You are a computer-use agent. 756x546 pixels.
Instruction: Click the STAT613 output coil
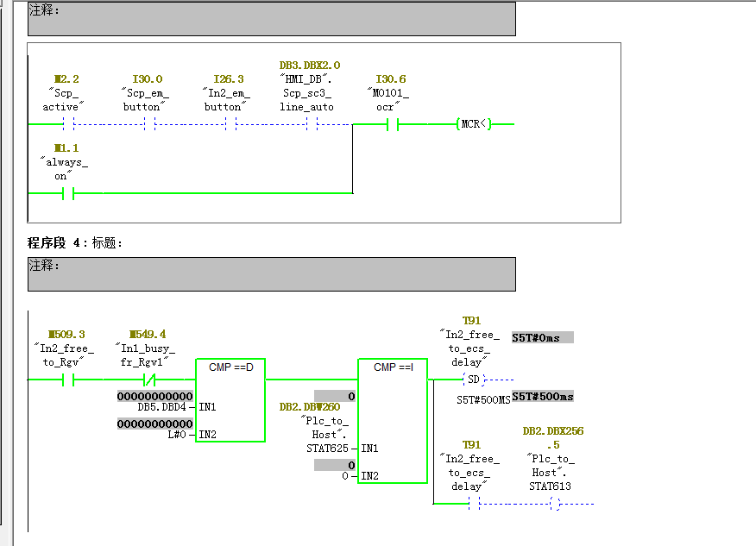[x=555, y=504]
